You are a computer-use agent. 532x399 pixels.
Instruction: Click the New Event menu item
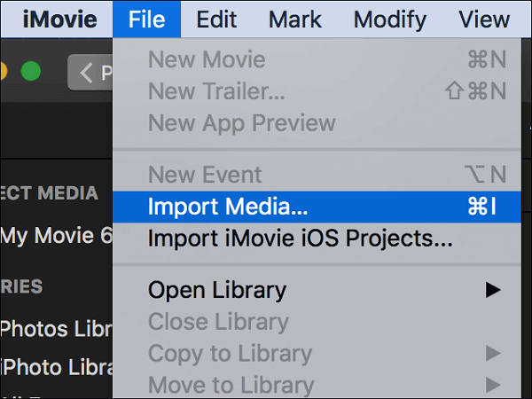click(205, 175)
